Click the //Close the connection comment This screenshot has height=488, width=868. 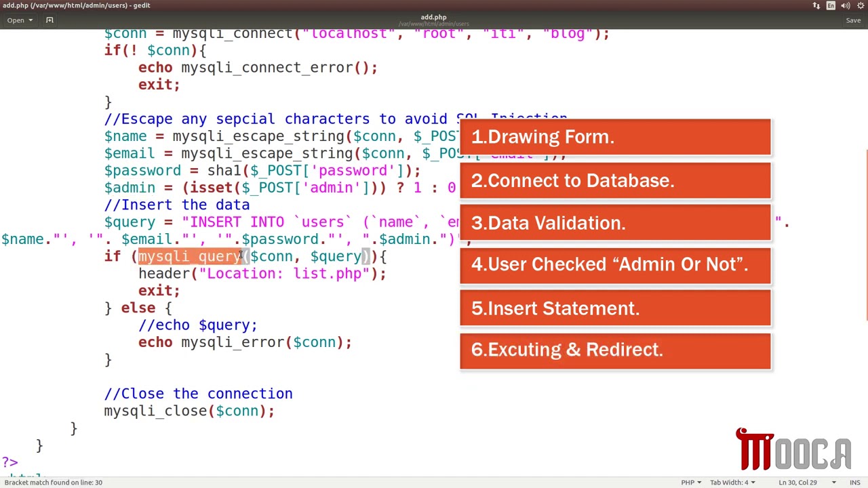198,393
